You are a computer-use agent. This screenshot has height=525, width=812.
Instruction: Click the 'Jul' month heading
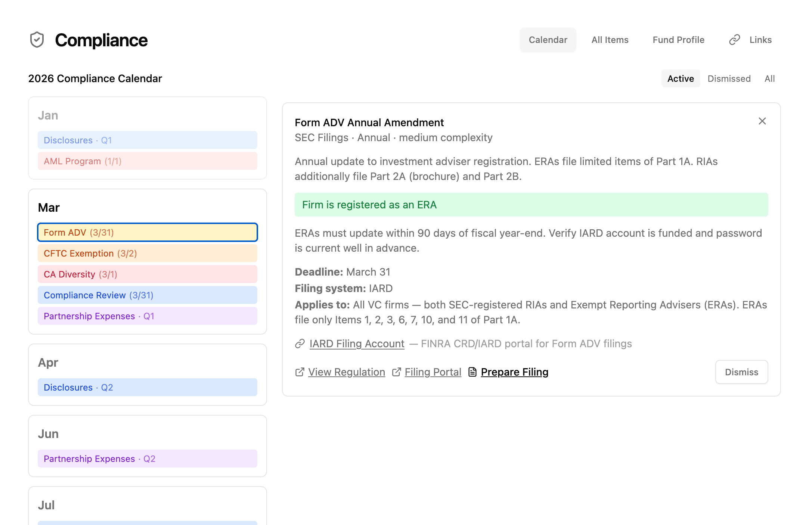pos(46,505)
